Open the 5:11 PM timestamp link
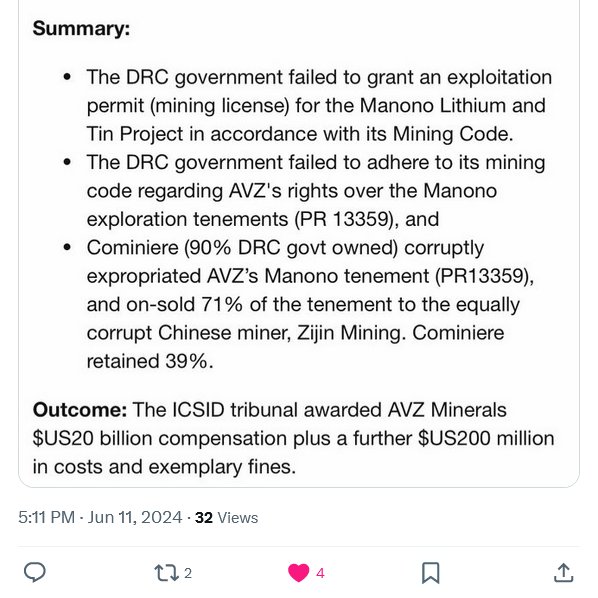 point(46,518)
